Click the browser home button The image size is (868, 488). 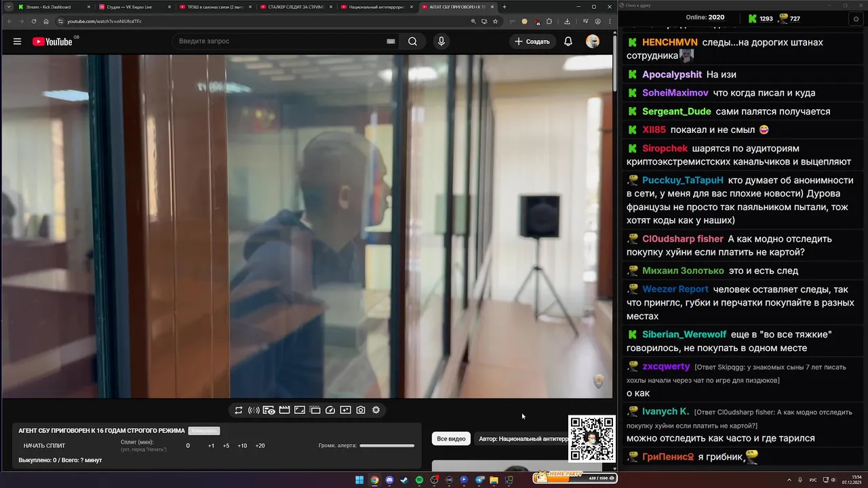click(46, 21)
